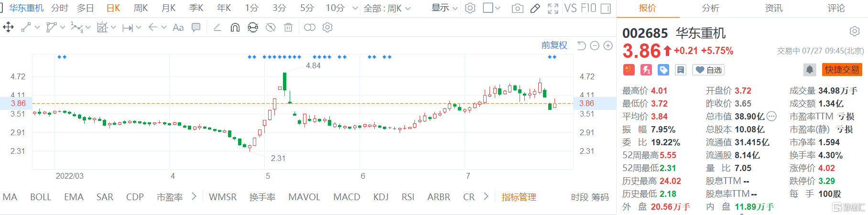The width and height of the screenshot is (868, 215).
Task: Select the trend line drawing tool
Action: tap(26, 27)
